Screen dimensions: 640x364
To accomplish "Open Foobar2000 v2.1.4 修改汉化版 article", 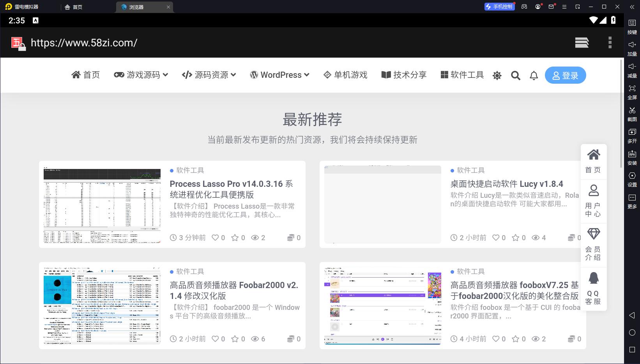I will [x=234, y=290].
